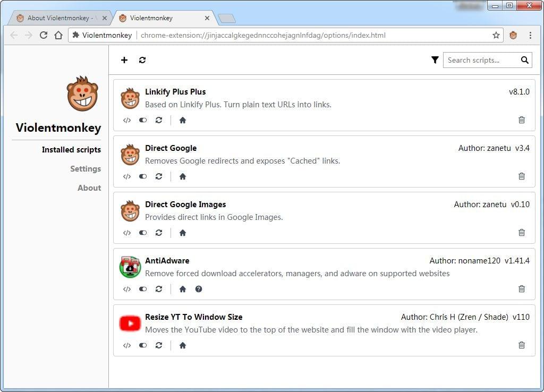
Task: Toggle Linkify Plus Plus enabled switch
Action: (x=143, y=121)
